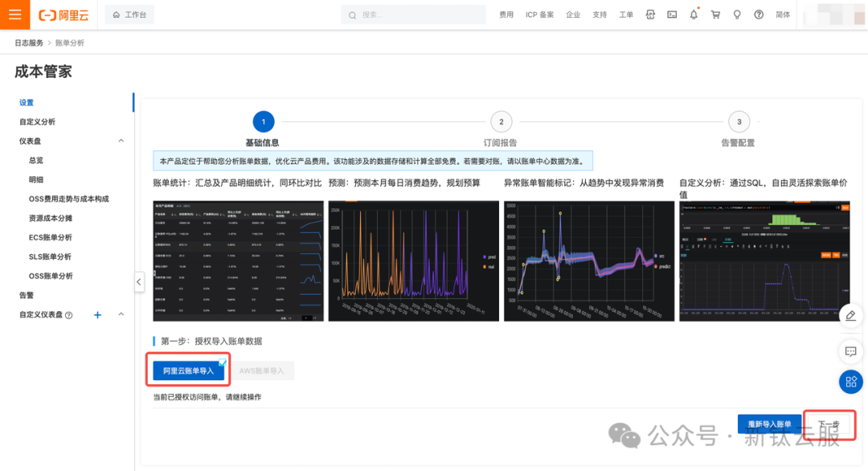Click step 3 告警配置 circle
868x471 pixels.
pyautogui.click(x=739, y=121)
